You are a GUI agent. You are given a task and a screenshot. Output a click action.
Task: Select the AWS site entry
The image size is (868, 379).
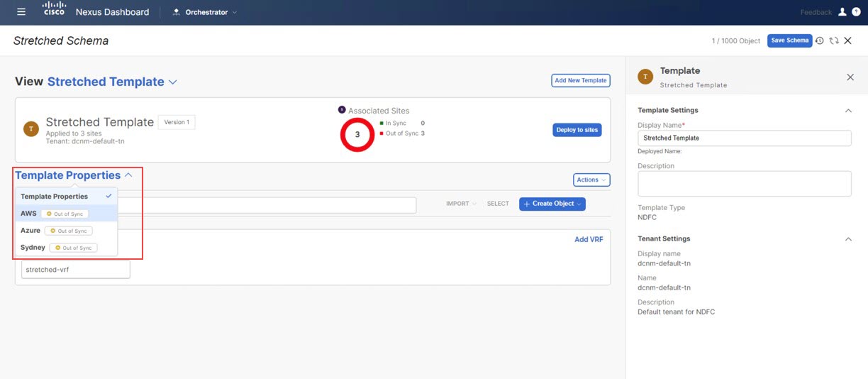coord(67,213)
